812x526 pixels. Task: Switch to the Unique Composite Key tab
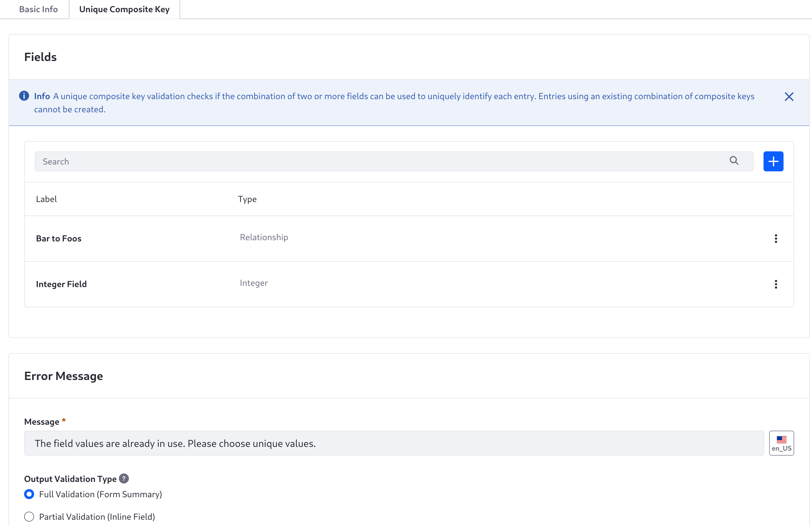click(x=125, y=9)
